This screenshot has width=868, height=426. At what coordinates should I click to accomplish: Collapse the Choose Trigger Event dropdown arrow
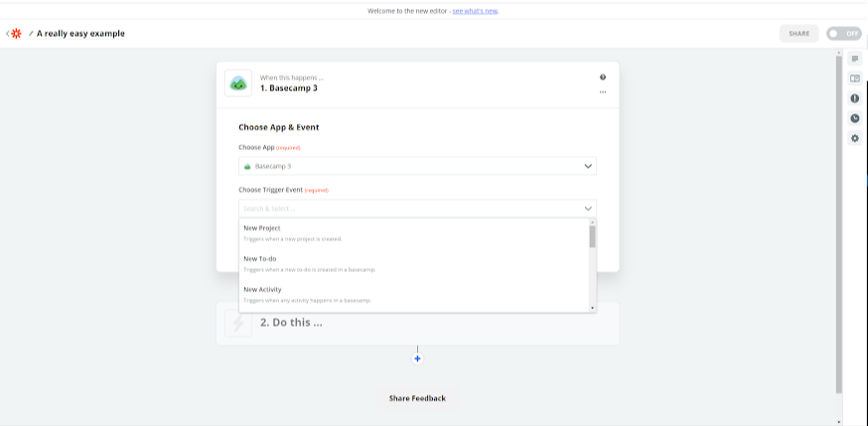click(x=588, y=209)
